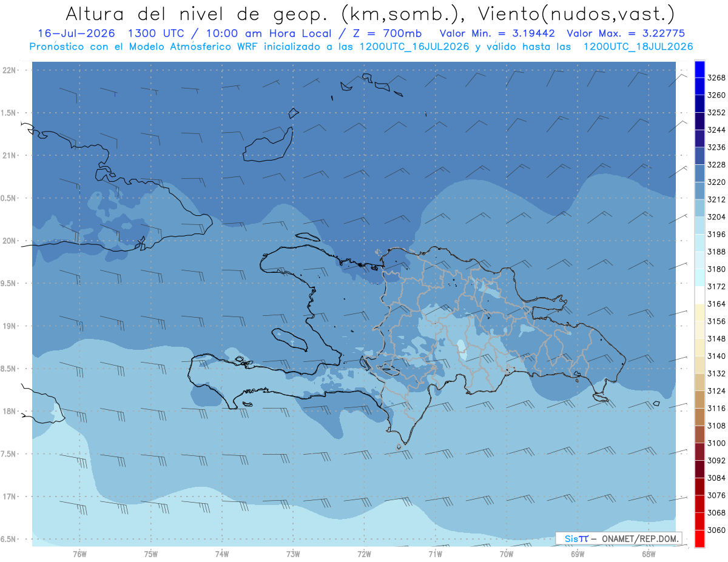Image resolution: width=728 pixels, height=562 pixels.
Task: Click the bright red swatch below 3060
Action: coord(699,538)
